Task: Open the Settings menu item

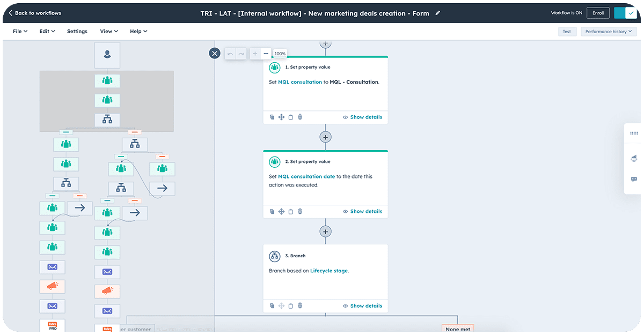Action: [x=77, y=31]
